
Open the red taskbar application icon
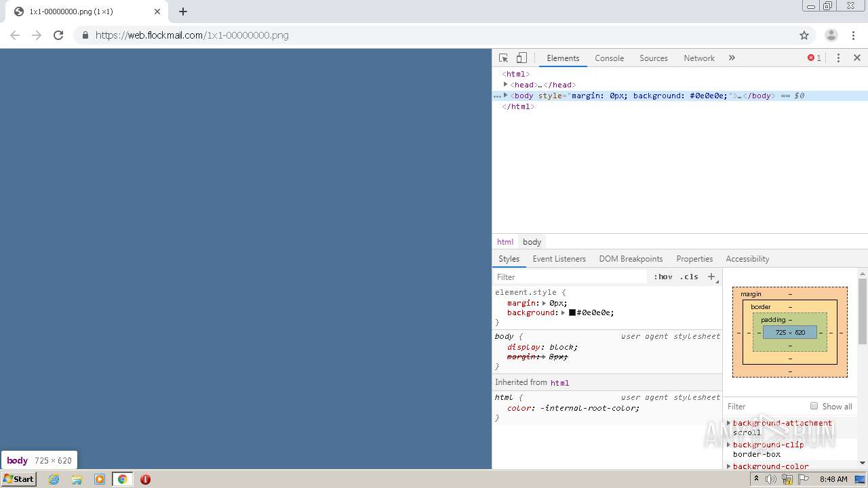click(x=145, y=479)
